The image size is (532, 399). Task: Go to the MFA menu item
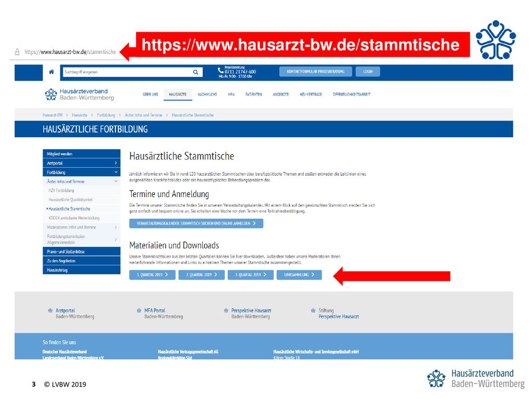[231, 95]
